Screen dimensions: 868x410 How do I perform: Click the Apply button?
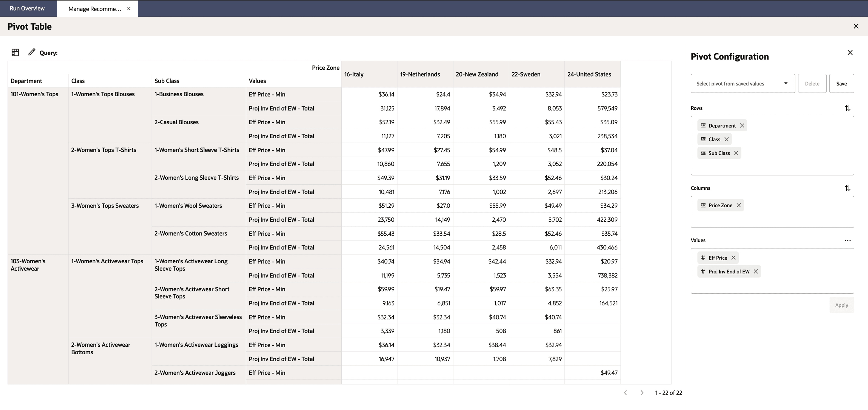click(x=841, y=305)
